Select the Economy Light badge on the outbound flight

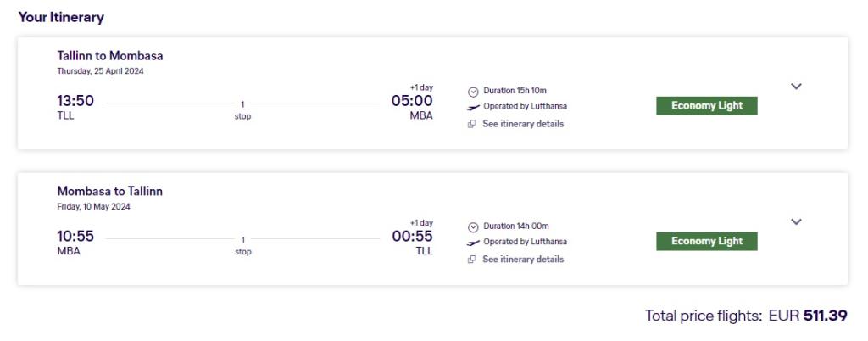click(x=706, y=106)
